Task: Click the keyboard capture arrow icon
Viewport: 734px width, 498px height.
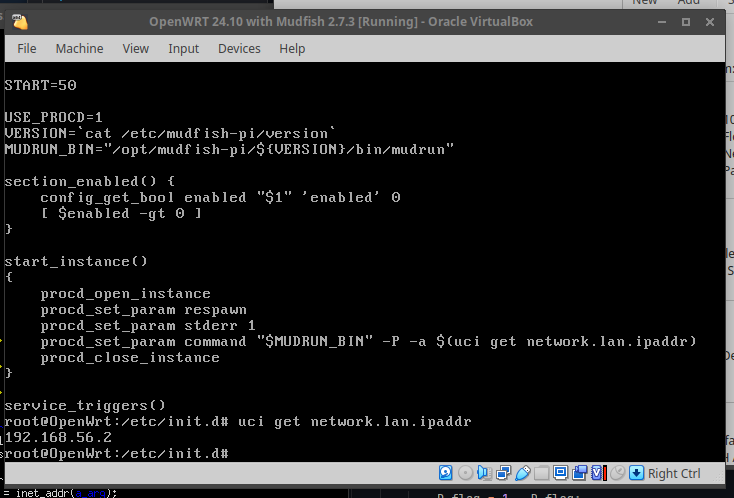Action: pos(636,473)
